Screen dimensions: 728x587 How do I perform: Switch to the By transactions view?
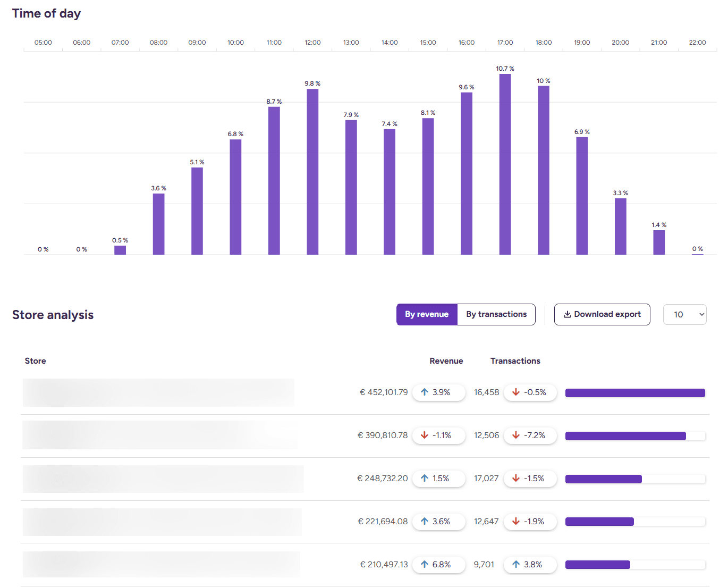(x=496, y=314)
